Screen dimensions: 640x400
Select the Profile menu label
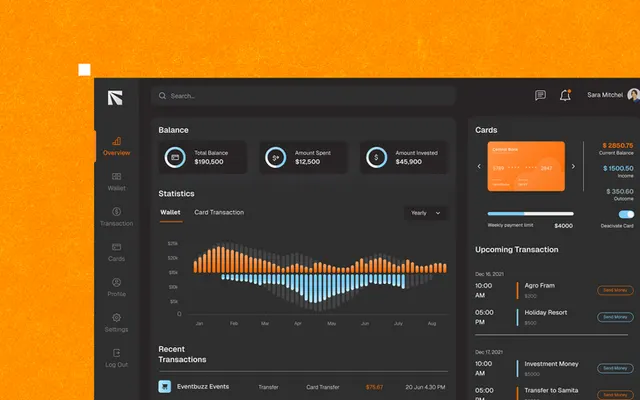pyautogui.click(x=116, y=294)
